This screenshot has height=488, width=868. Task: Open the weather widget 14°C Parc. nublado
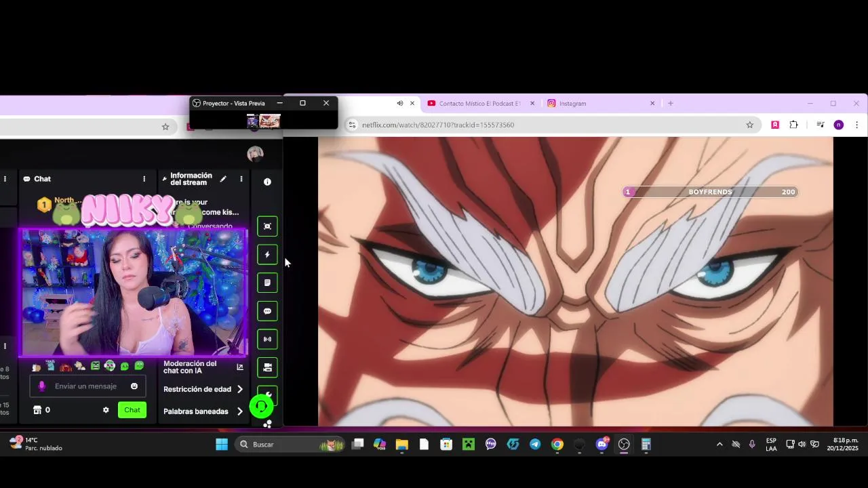[x=36, y=444]
